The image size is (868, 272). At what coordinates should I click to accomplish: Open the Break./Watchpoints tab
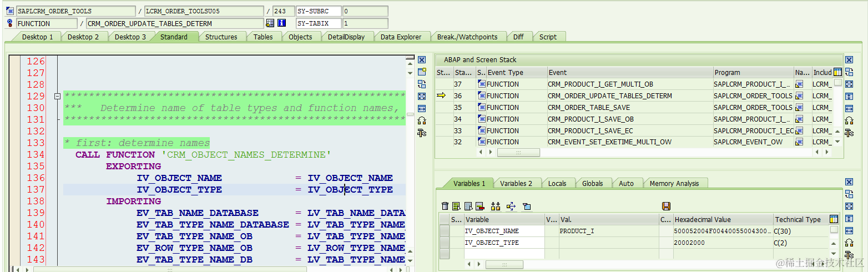[x=467, y=37]
